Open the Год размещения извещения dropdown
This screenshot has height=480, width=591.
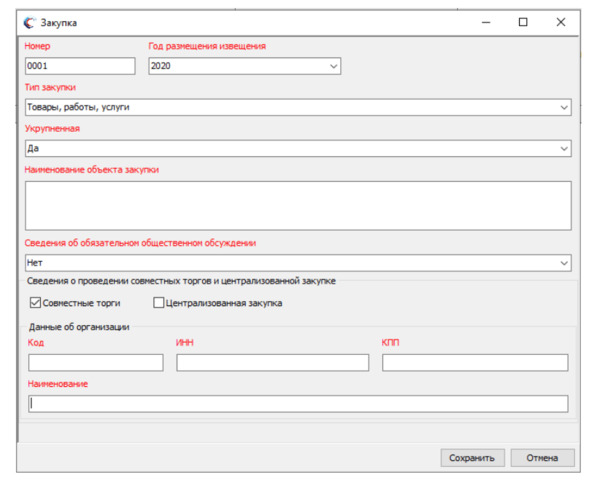click(x=334, y=66)
